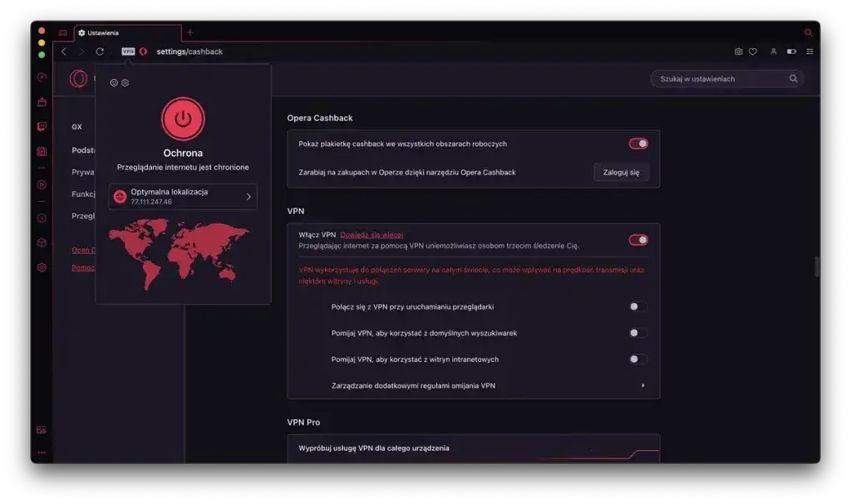Screen dimensions: 851x504
Task: Click the Zaloguj się button
Action: [621, 172]
